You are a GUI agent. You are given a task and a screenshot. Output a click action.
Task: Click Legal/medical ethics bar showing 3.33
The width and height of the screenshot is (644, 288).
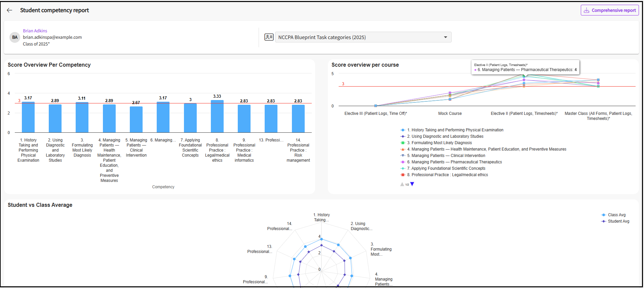(x=217, y=116)
